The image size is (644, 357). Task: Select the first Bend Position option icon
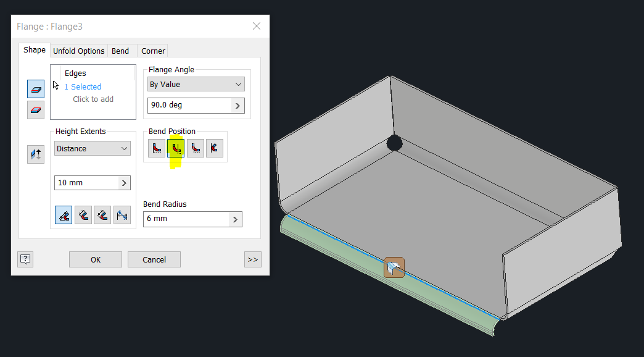click(156, 147)
